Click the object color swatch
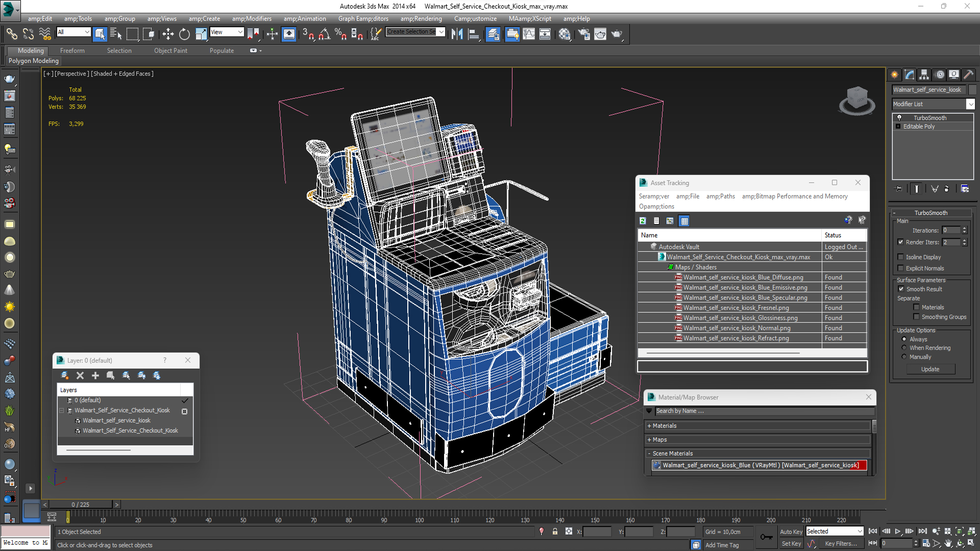This screenshot has height=551, width=980. [x=972, y=90]
